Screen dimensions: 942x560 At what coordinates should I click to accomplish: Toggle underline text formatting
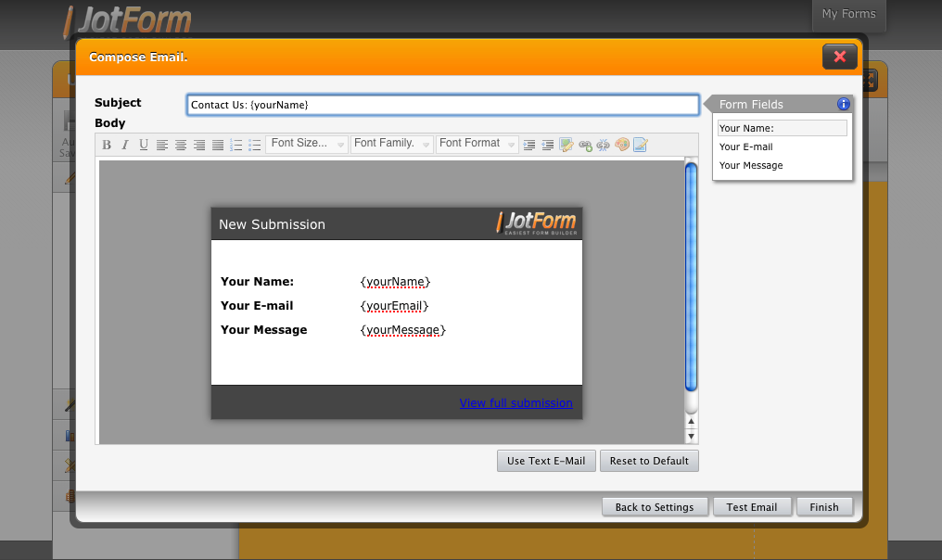coord(144,145)
